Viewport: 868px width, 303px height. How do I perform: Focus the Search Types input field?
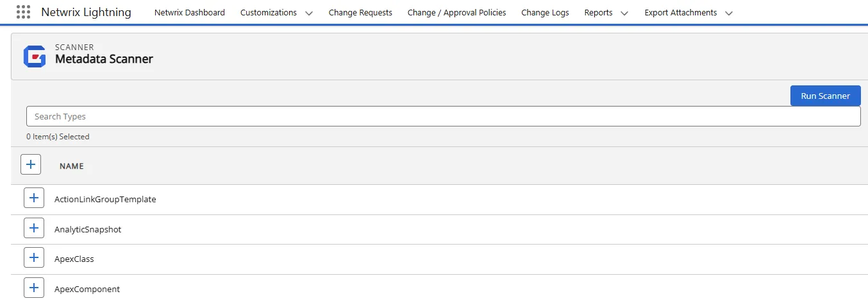[x=443, y=116]
